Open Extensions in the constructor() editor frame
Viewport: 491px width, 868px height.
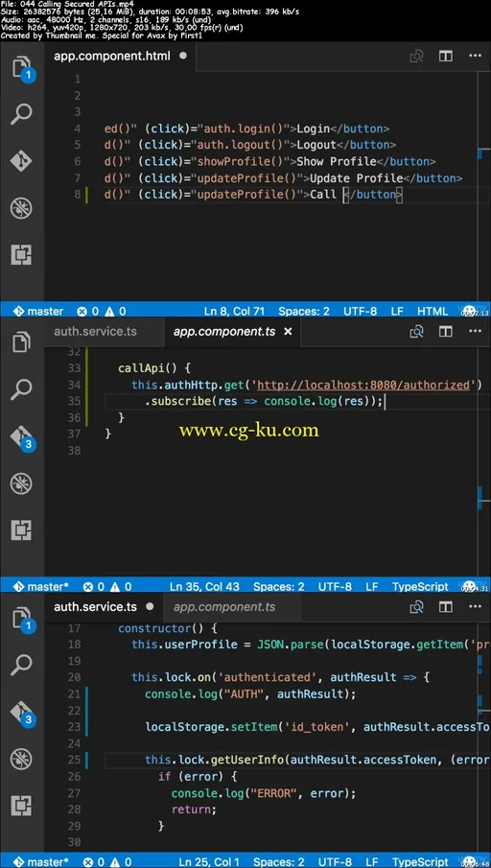22,806
